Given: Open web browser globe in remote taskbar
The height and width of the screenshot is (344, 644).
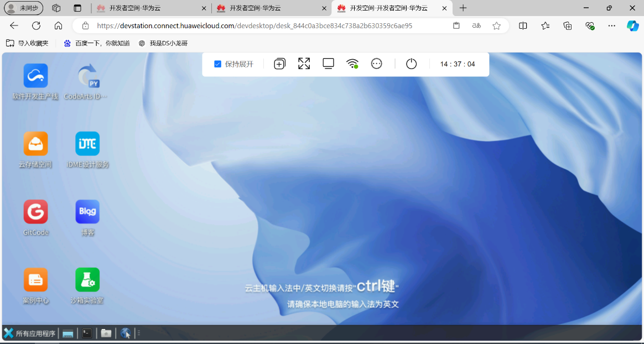Looking at the screenshot, I should point(126,333).
